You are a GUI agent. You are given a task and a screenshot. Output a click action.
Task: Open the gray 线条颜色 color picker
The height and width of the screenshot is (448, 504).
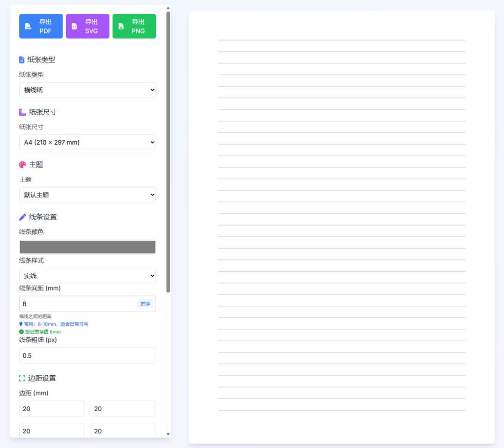point(88,247)
